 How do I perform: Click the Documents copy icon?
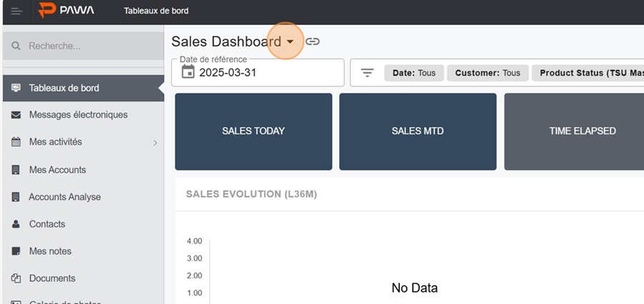point(16,278)
